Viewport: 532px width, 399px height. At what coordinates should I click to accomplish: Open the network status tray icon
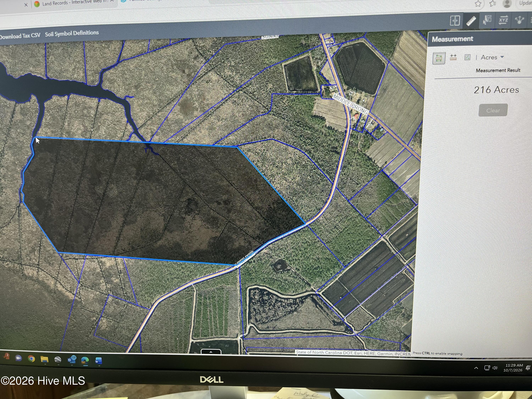[x=487, y=368]
